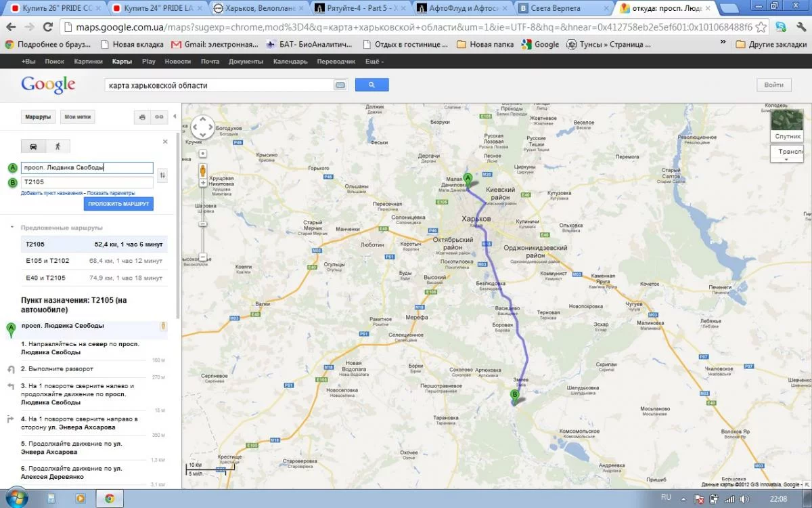Click the start address field A
The image size is (812, 508).
click(x=87, y=168)
